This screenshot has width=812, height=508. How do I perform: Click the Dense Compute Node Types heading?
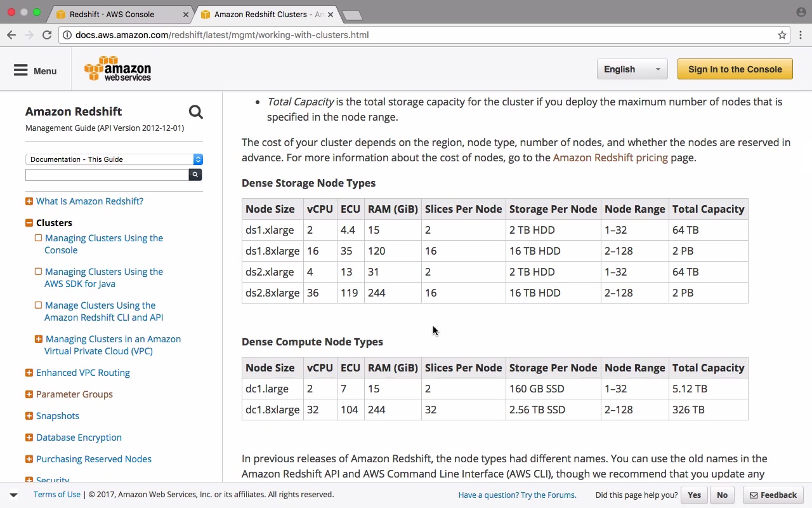(312, 342)
